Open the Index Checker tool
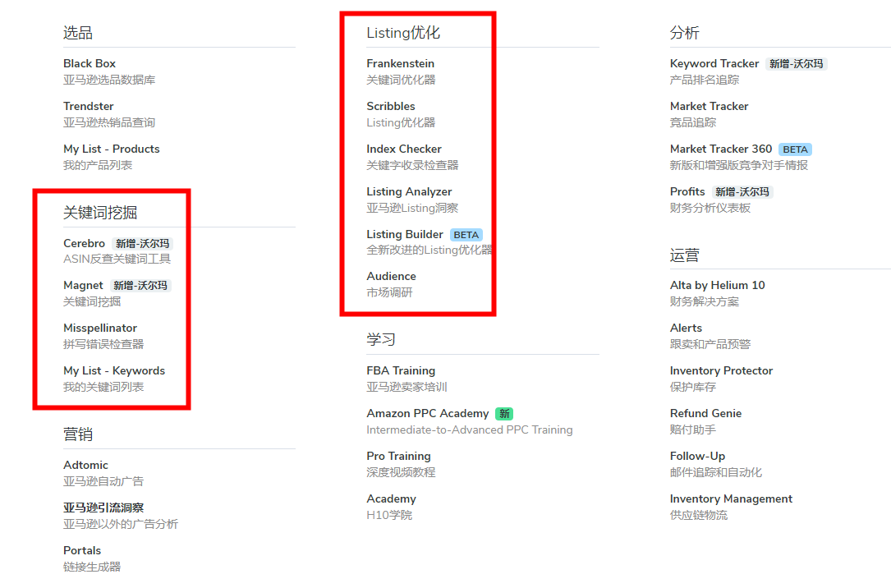The width and height of the screenshot is (891, 588). tap(404, 149)
